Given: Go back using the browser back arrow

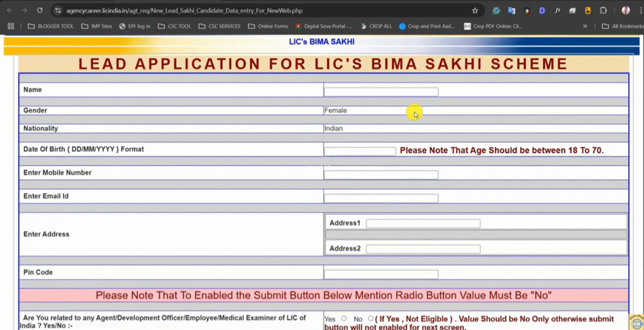Looking at the screenshot, I should coord(9,11).
